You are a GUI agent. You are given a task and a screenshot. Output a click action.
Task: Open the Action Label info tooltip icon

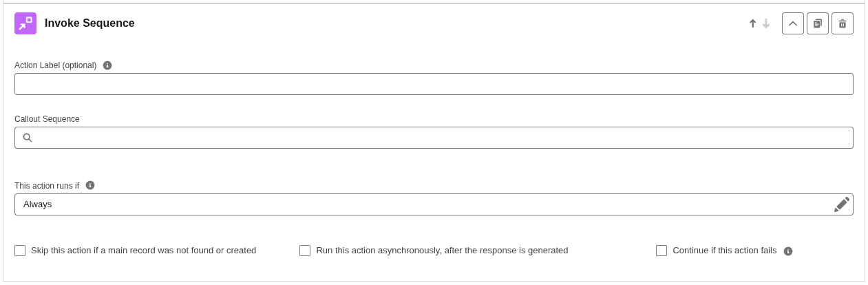(x=107, y=65)
